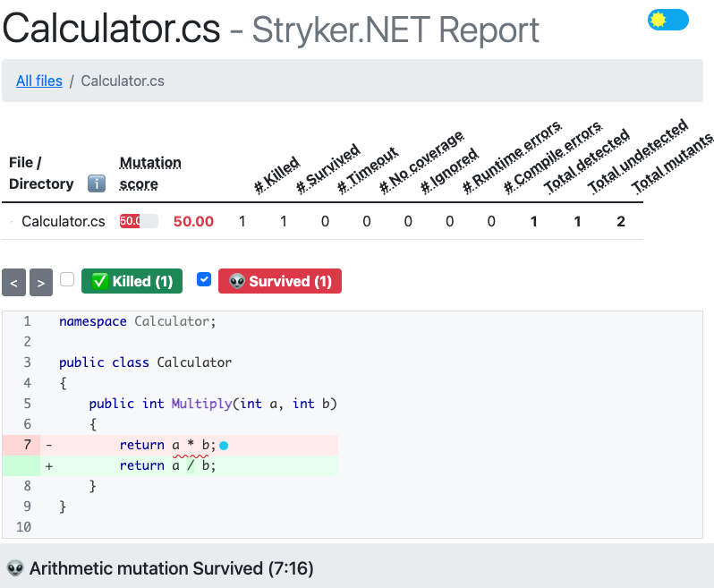Click the blue mutant dot on line 7

pos(224,446)
